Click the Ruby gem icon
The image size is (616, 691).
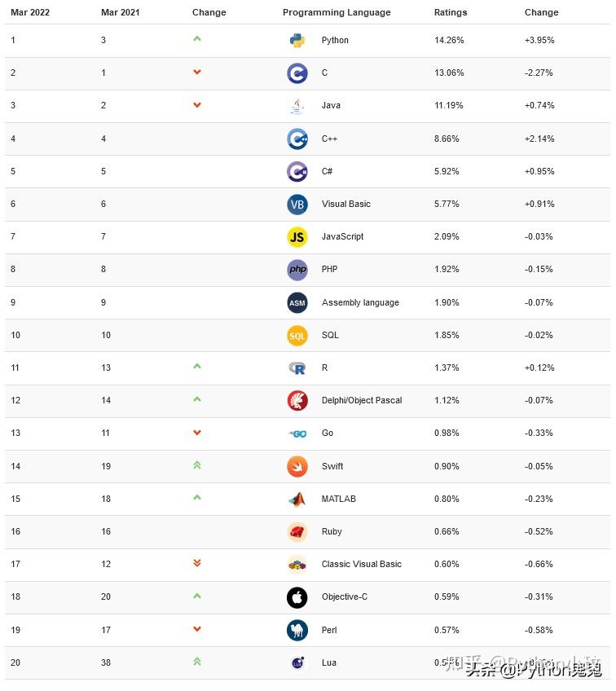(297, 532)
